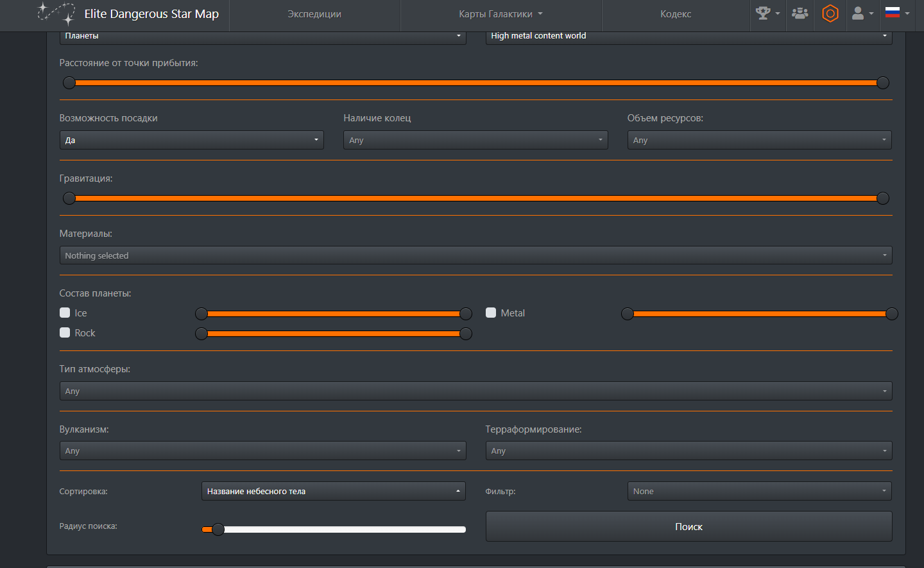Image resolution: width=924 pixels, height=568 pixels.
Task: Enable the Rock composition checkbox
Action: click(65, 332)
